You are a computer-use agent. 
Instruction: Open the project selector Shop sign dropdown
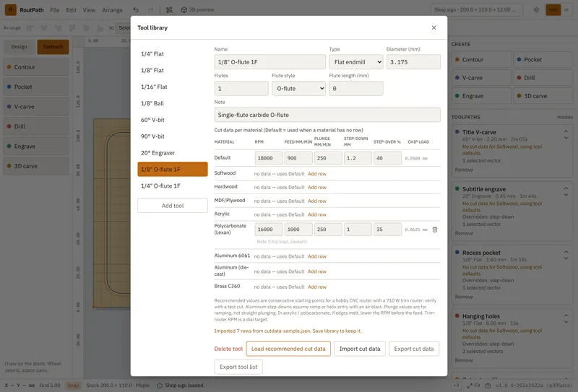pyautogui.click(x=477, y=10)
